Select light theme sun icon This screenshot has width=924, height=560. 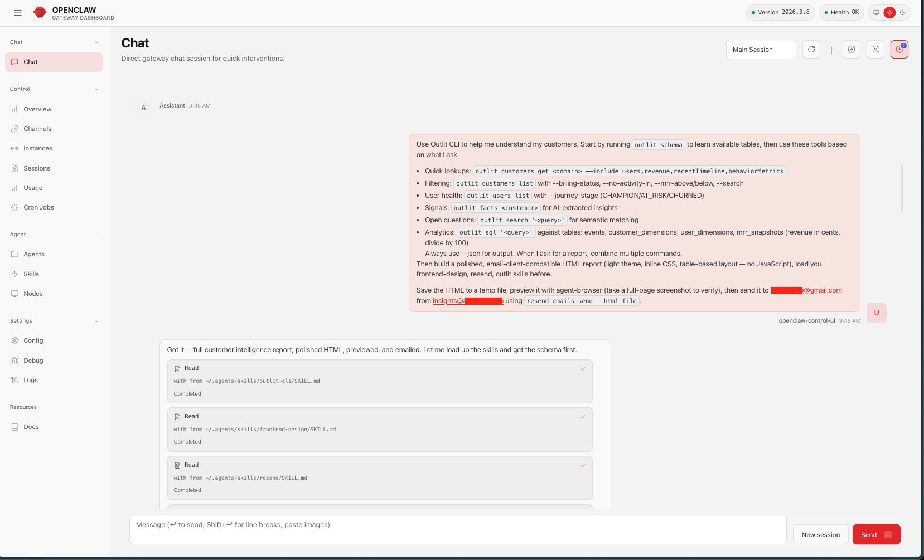pos(889,13)
